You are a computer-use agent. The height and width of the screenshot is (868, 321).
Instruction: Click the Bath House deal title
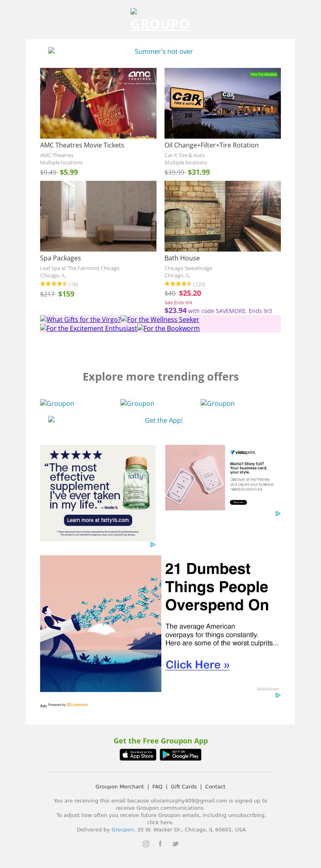coord(182,258)
